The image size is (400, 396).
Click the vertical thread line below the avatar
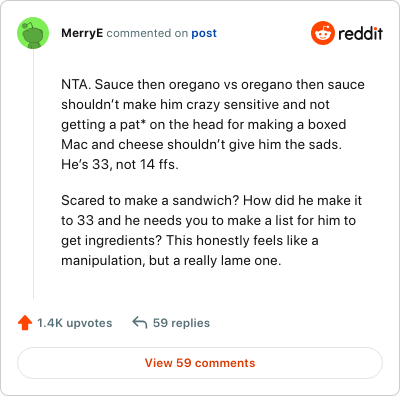[33, 174]
